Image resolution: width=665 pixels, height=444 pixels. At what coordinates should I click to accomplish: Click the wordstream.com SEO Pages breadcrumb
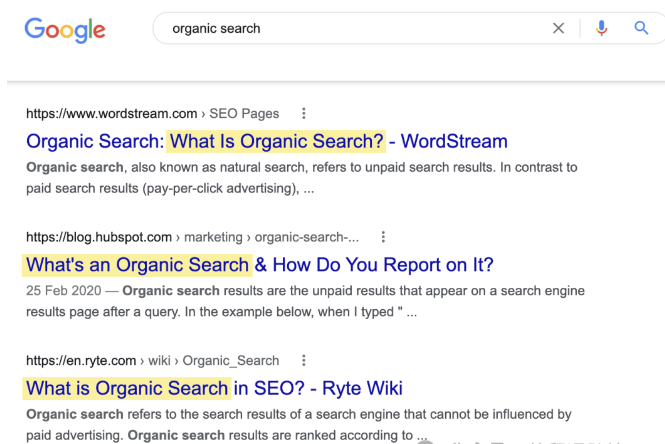[x=153, y=114]
